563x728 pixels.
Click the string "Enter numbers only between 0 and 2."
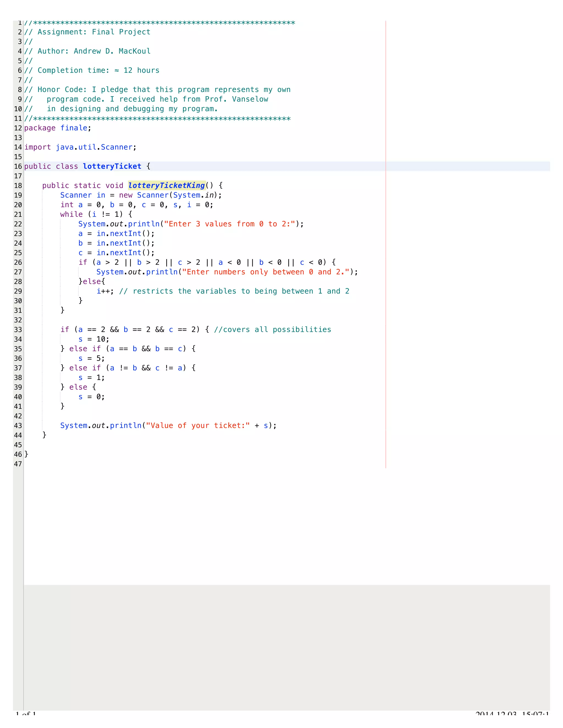pos(266,272)
